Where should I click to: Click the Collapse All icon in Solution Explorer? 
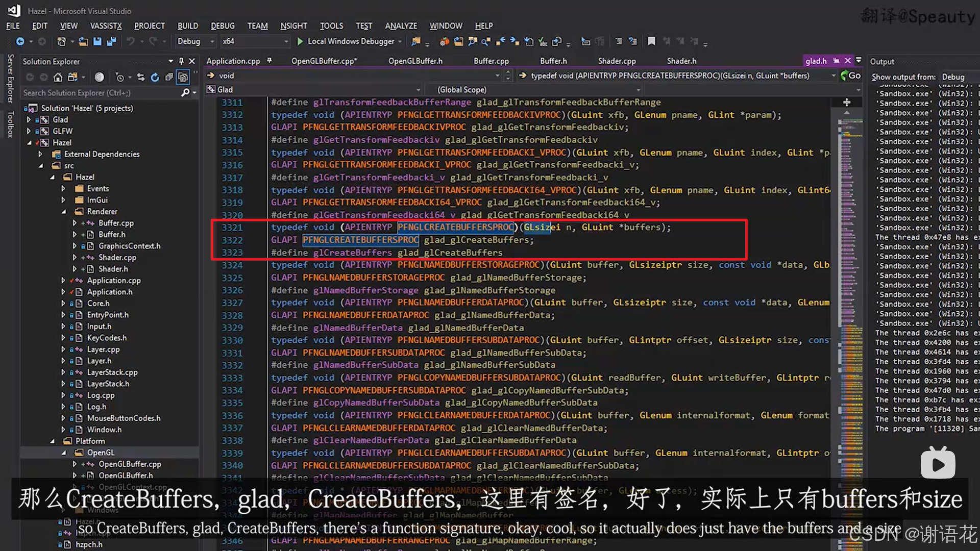coord(169,77)
